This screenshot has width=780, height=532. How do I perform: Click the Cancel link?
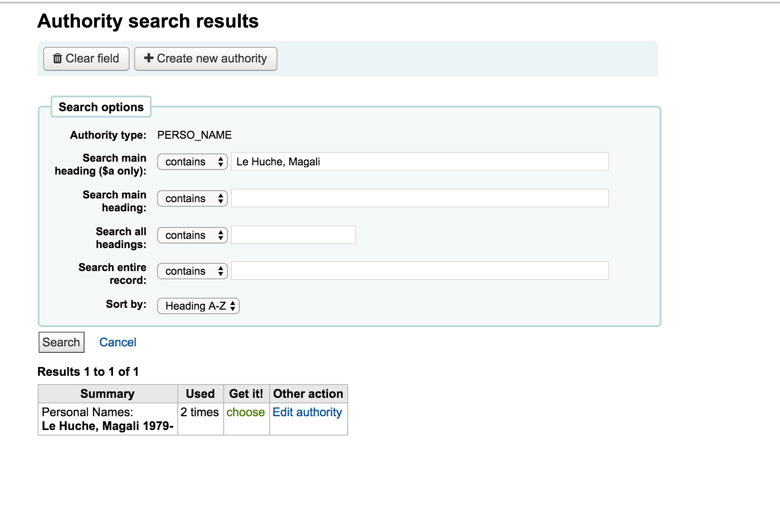point(118,342)
